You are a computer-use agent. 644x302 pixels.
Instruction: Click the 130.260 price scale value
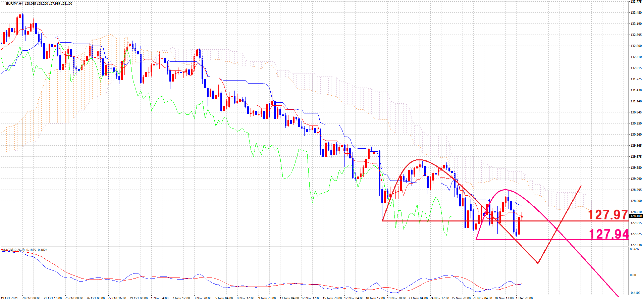click(x=636, y=135)
